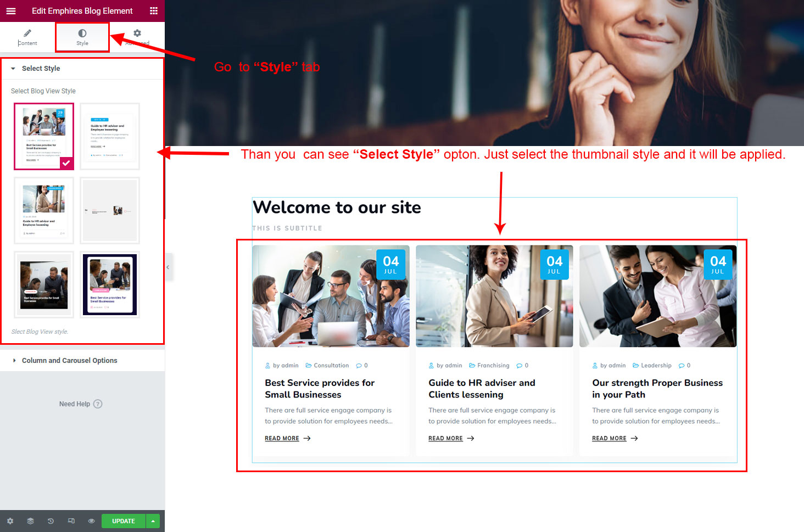The width and height of the screenshot is (804, 532).
Task: Click the Advanced gear tab icon
Action: (x=137, y=33)
